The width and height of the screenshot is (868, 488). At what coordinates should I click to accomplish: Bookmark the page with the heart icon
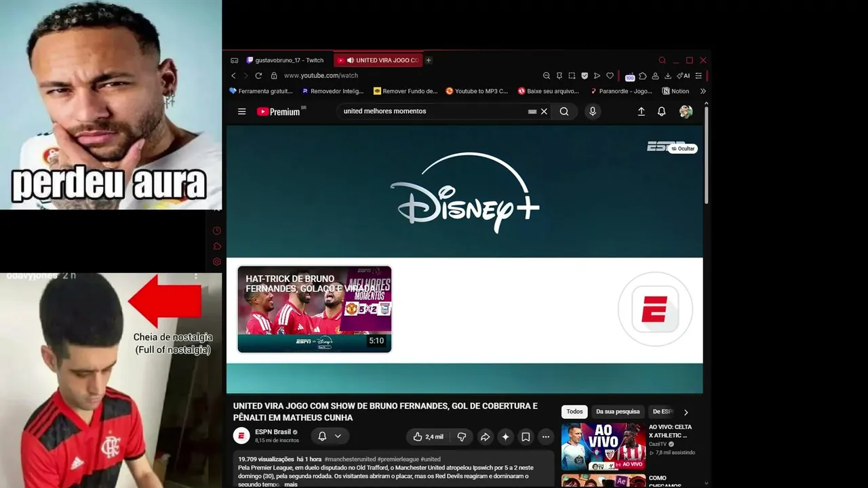point(610,76)
